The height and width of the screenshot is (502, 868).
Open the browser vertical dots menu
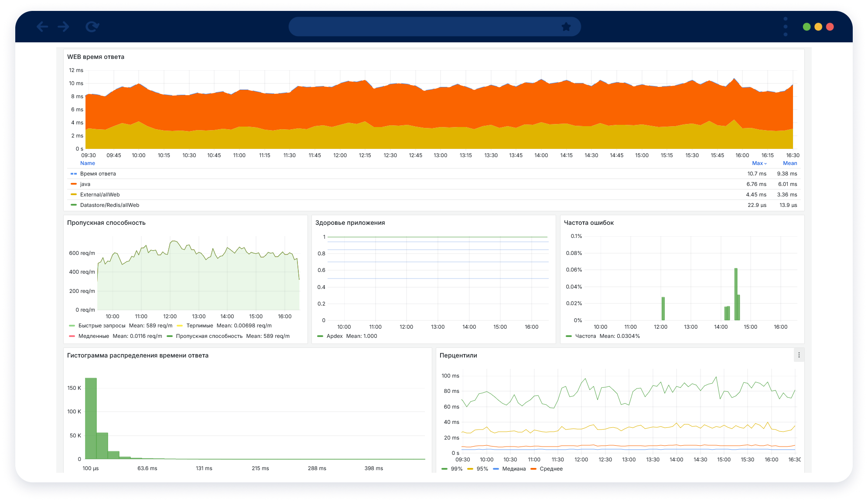coord(786,27)
